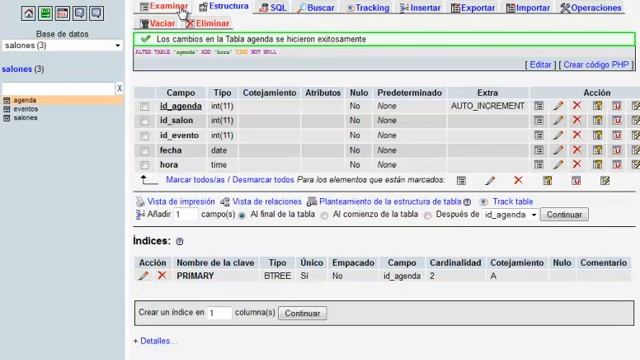Set primary key on the fecha row

pyautogui.click(x=598, y=150)
